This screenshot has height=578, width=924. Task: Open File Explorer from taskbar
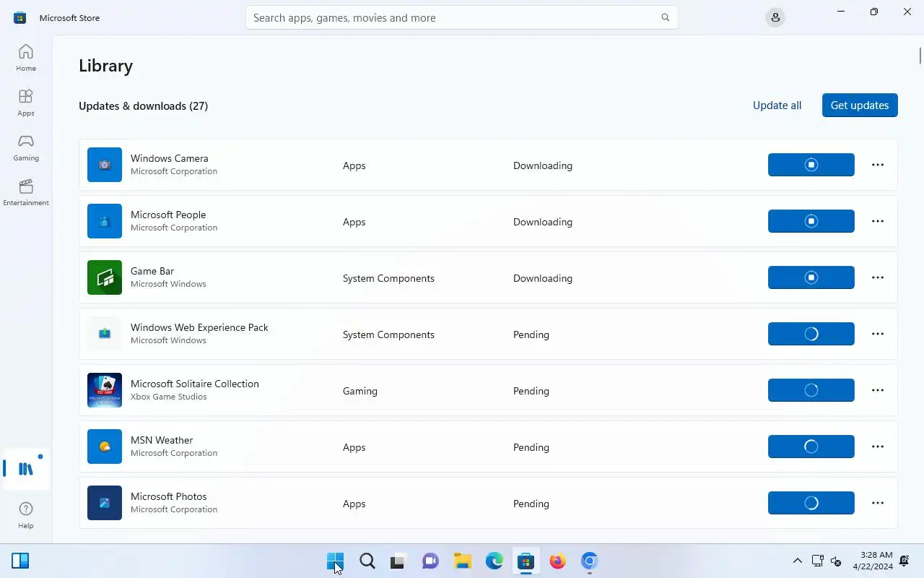(462, 561)
